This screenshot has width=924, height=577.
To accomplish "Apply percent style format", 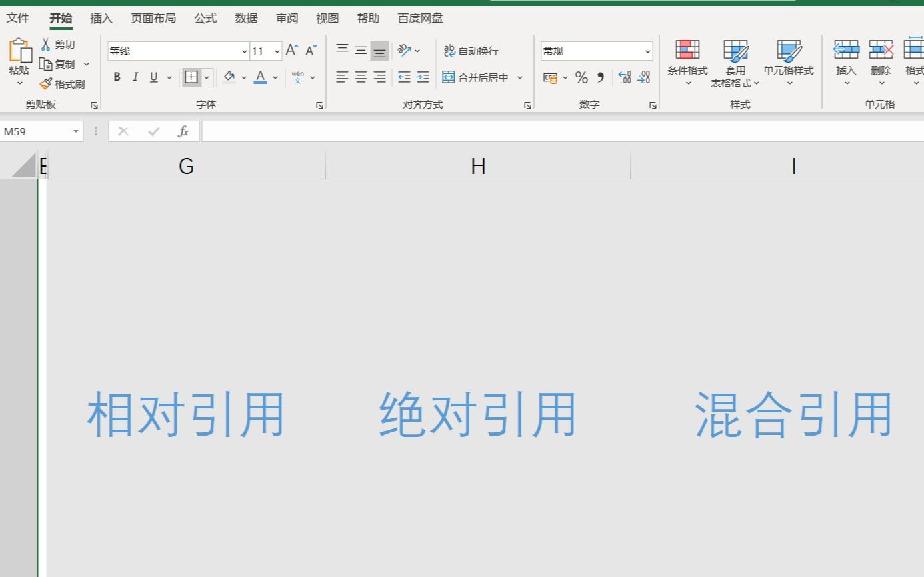I will coord(581,77).
